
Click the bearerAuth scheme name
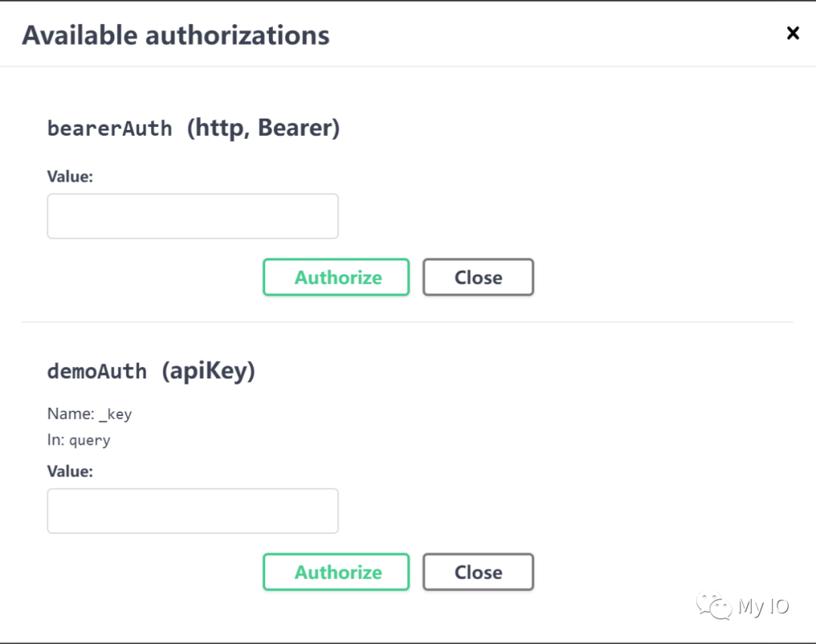(x=110, y=128)
